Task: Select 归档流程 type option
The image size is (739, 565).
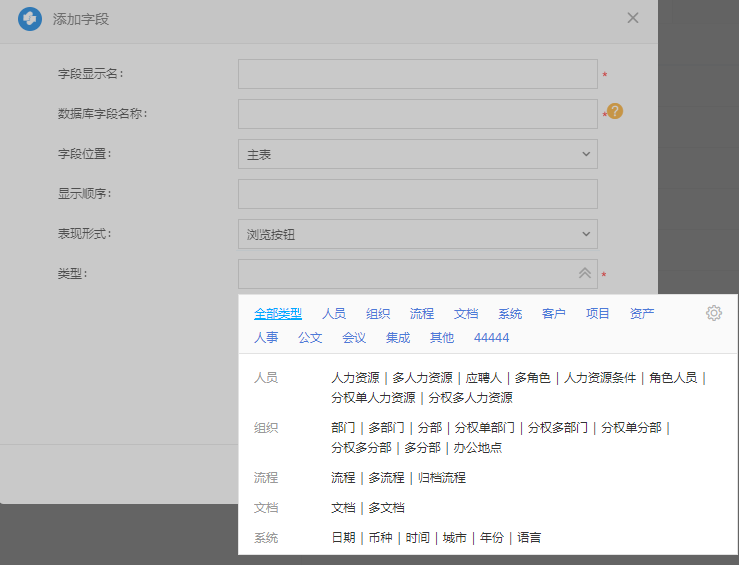Action: click(x=441, y=478)
